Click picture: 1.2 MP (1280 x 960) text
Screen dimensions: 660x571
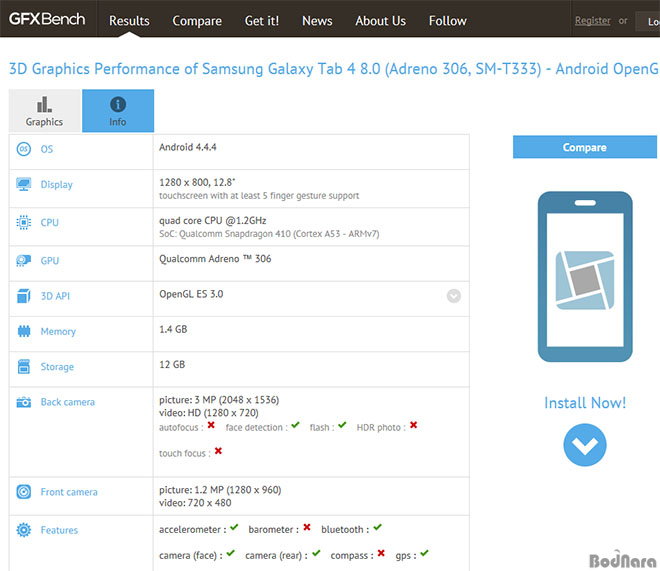[x=220, y=490]
